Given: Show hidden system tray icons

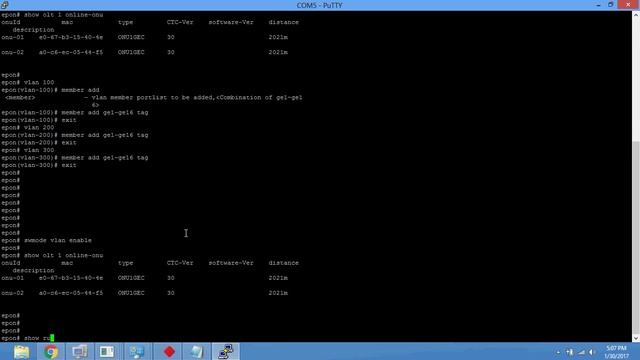Looking at the screenshot, I should pyautogui.click(x=558, y=352).
